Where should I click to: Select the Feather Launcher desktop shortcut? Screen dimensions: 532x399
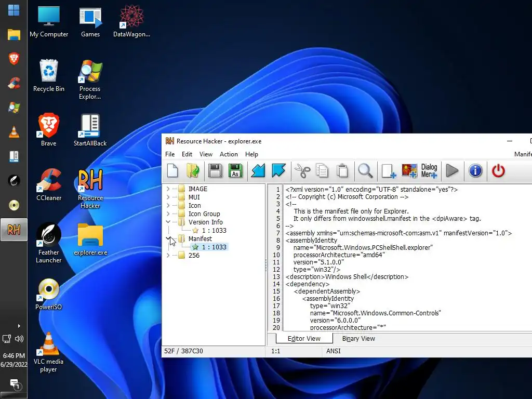pyautogui.click(x=48, y=243)
